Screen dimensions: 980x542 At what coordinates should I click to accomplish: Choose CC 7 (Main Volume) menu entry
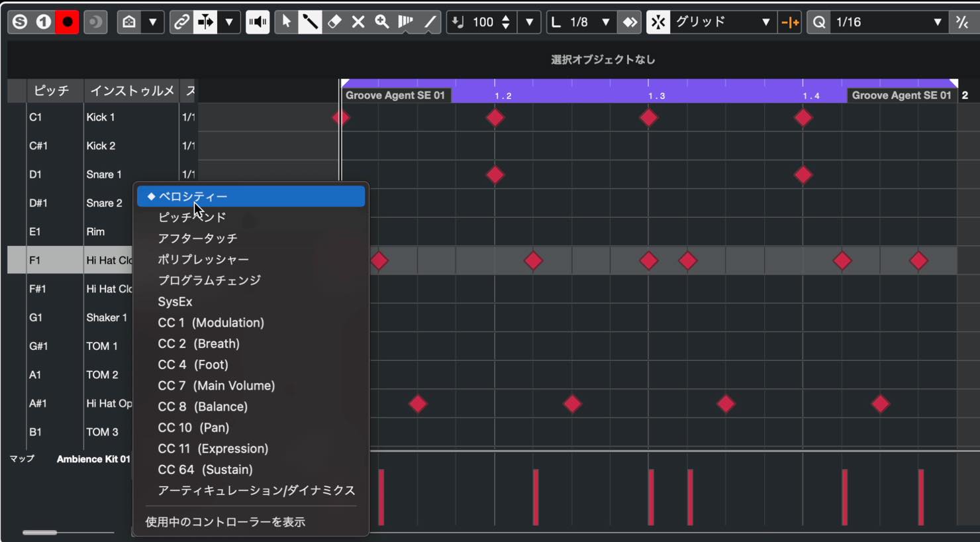[x=251, y=386]
